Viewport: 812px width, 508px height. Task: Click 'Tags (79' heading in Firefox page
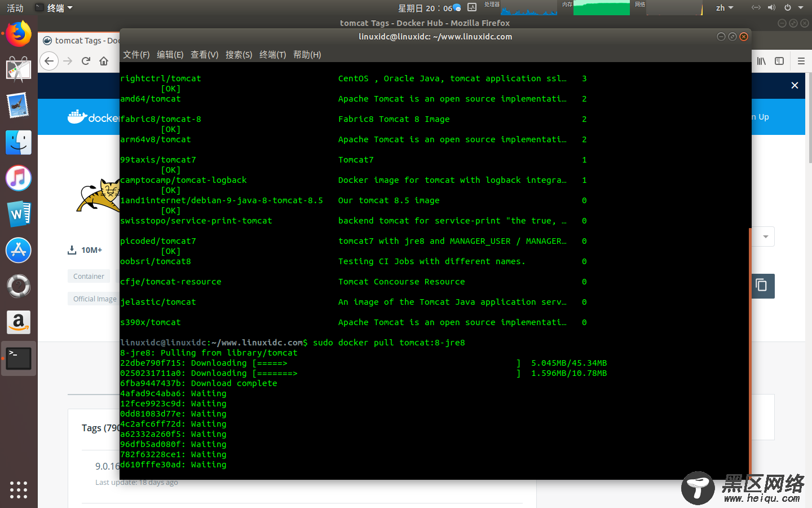(100, 428)
